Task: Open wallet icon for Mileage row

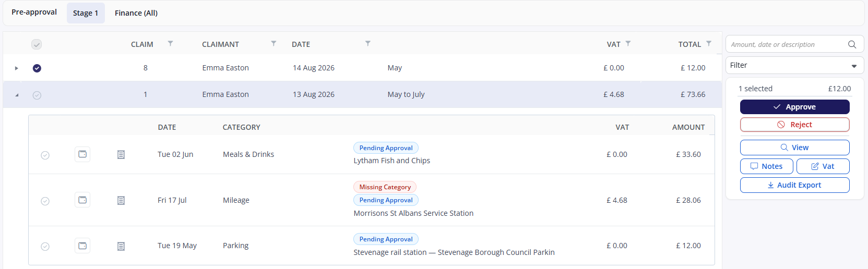Action: pyautogui.click(x=82, y=200)
